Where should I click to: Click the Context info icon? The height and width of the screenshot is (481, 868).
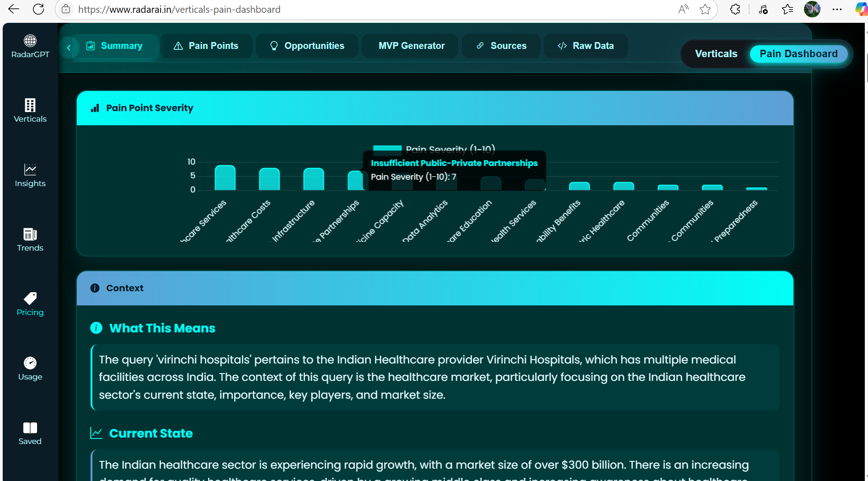(x=95, y=288)
